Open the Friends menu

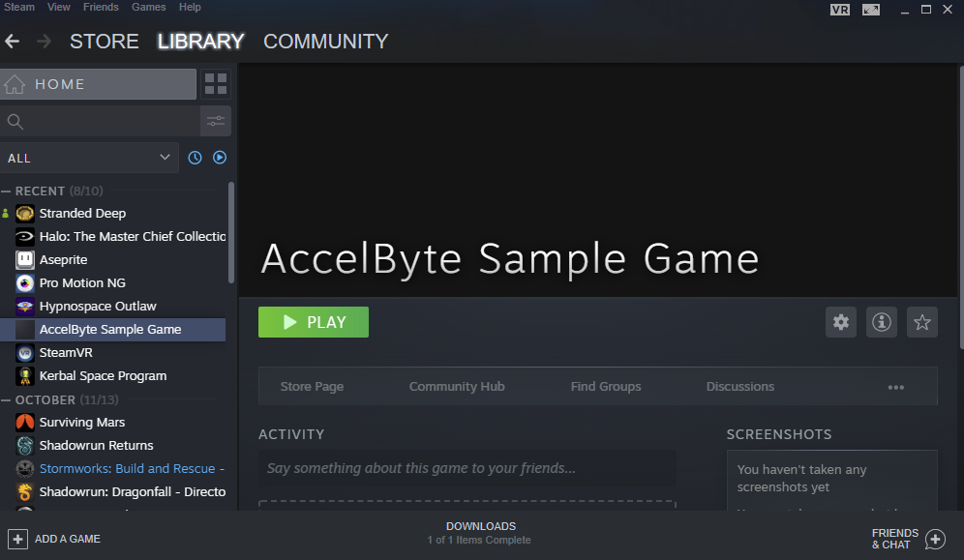[101, 7]
